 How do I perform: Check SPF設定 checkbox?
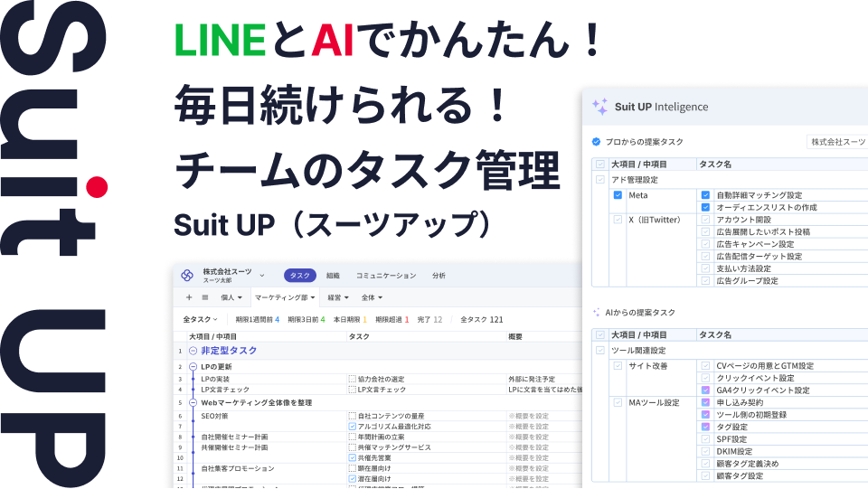coord(705,439)
